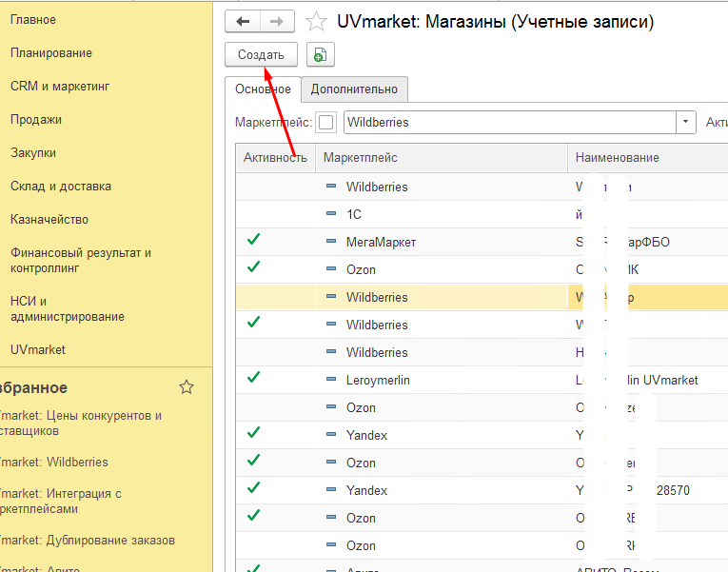Click the activity checkmark in the МегаМаркет row
Screen dimensions: 728x572
(253, 240)
